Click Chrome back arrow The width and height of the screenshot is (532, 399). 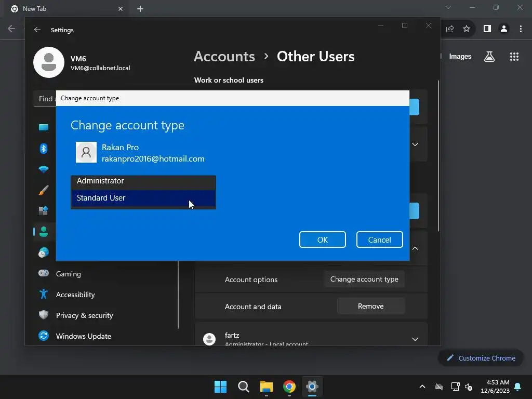(11, 29)
